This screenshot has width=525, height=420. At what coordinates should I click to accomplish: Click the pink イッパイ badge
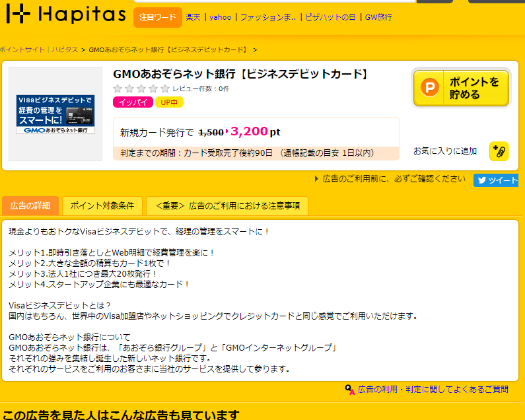[133, 102]
